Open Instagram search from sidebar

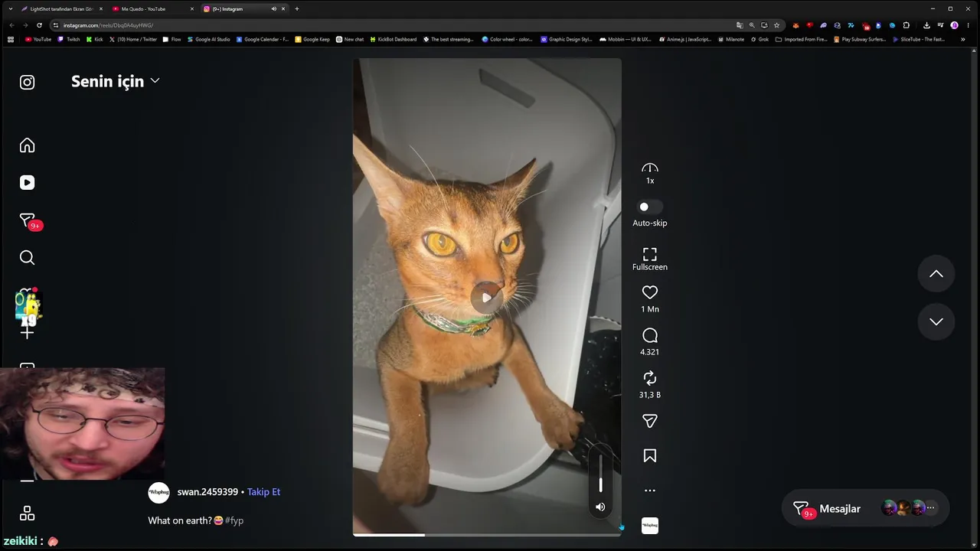[27, 258]
